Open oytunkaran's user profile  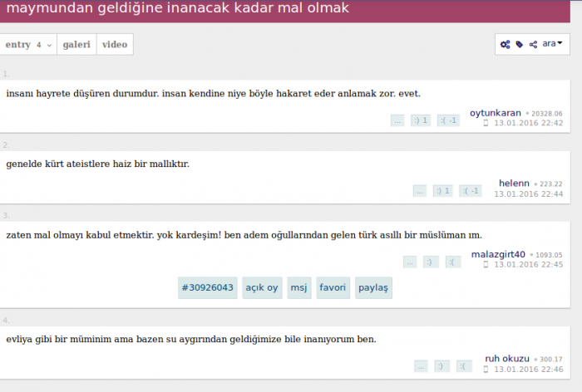coord(496,113)
